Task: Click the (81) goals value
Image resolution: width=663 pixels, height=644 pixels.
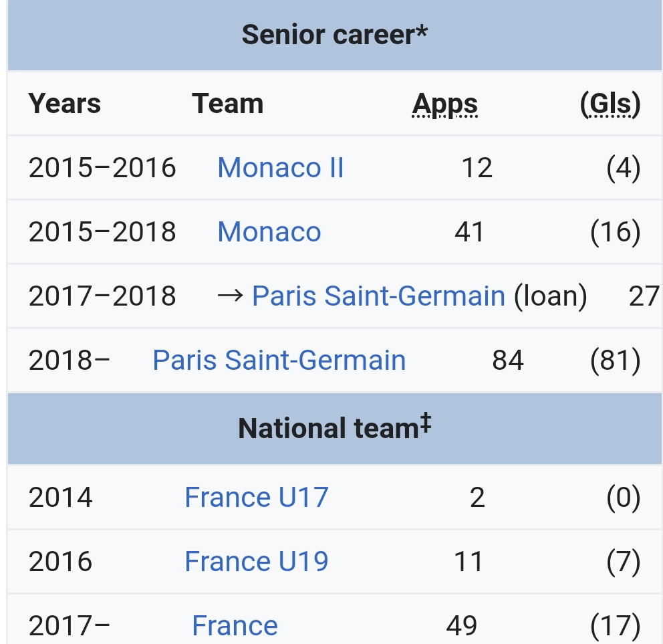Action: pyautogui.click(x=616, y=360)
